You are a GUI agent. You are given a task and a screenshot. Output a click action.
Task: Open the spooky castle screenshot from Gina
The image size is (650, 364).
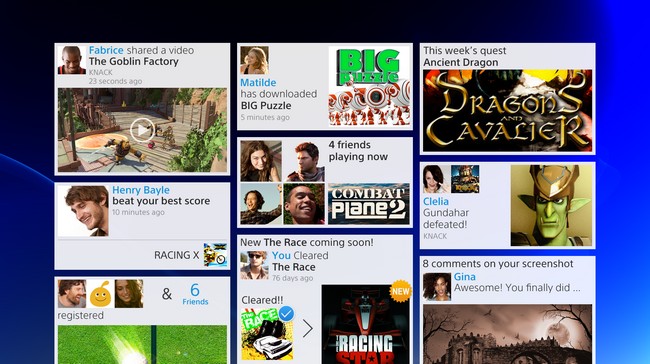click(507, 334)
